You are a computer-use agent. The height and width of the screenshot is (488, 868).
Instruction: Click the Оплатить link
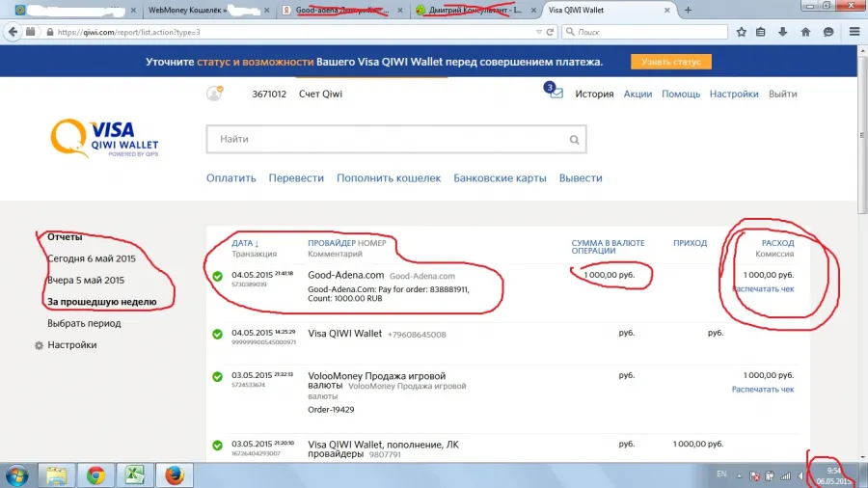231,178
